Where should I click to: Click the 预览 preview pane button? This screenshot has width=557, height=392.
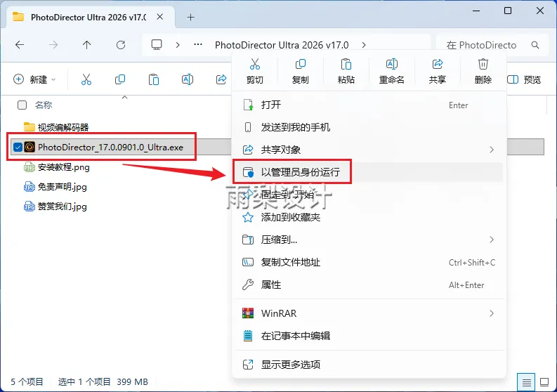click(x=524, y=79)
